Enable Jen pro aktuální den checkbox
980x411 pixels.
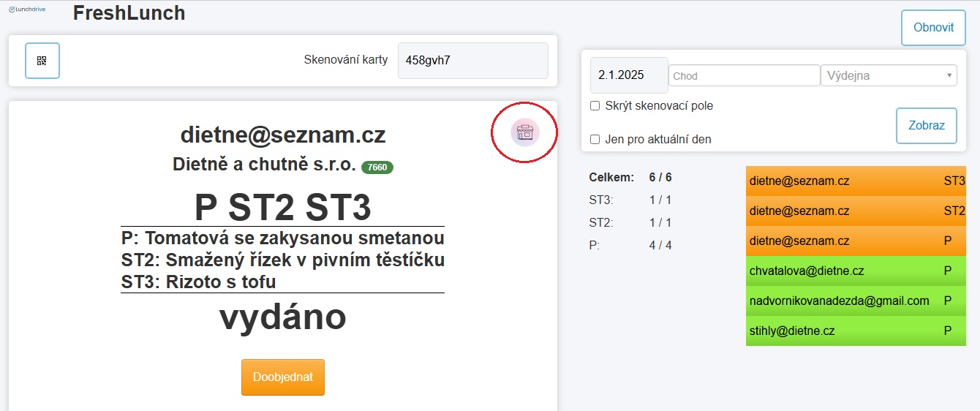(x=595, y=140)
